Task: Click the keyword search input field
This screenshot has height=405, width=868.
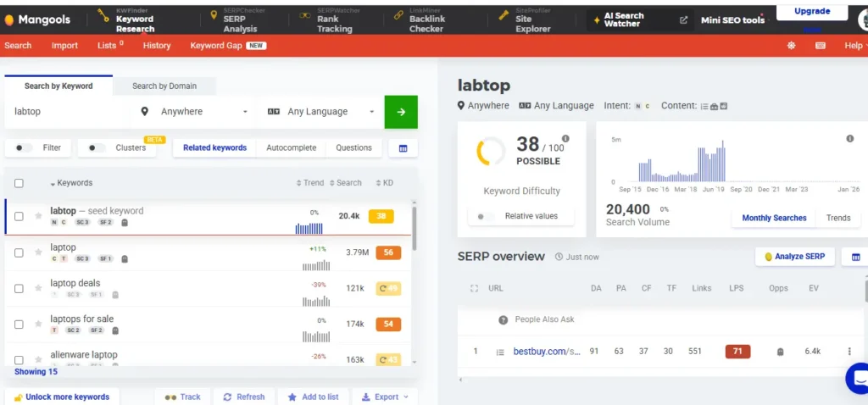Action: (68, 112)
